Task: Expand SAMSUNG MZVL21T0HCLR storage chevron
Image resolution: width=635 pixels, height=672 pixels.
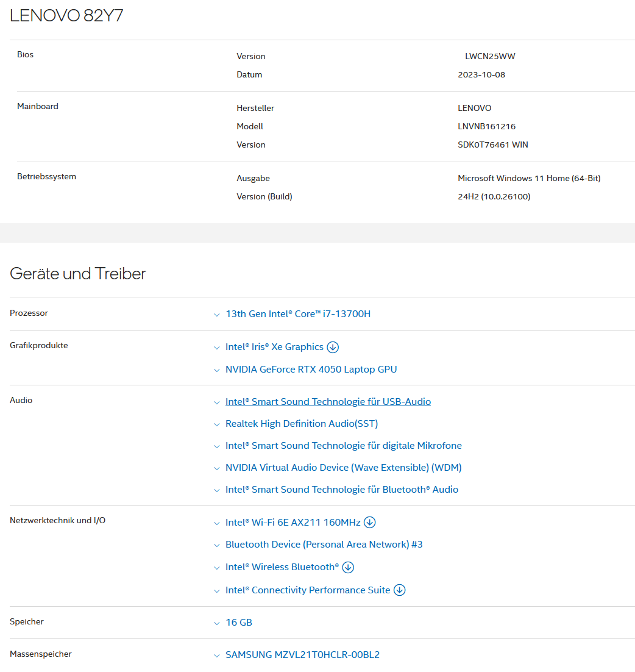Action: tap(217, 656)
